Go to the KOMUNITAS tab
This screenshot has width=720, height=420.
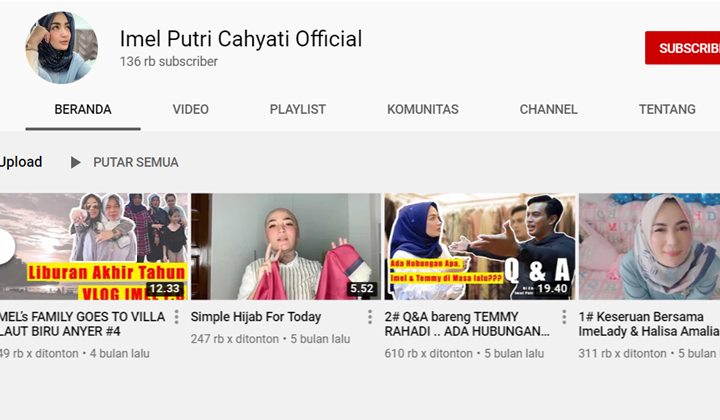pyautogui.click(x=422, y=109)
